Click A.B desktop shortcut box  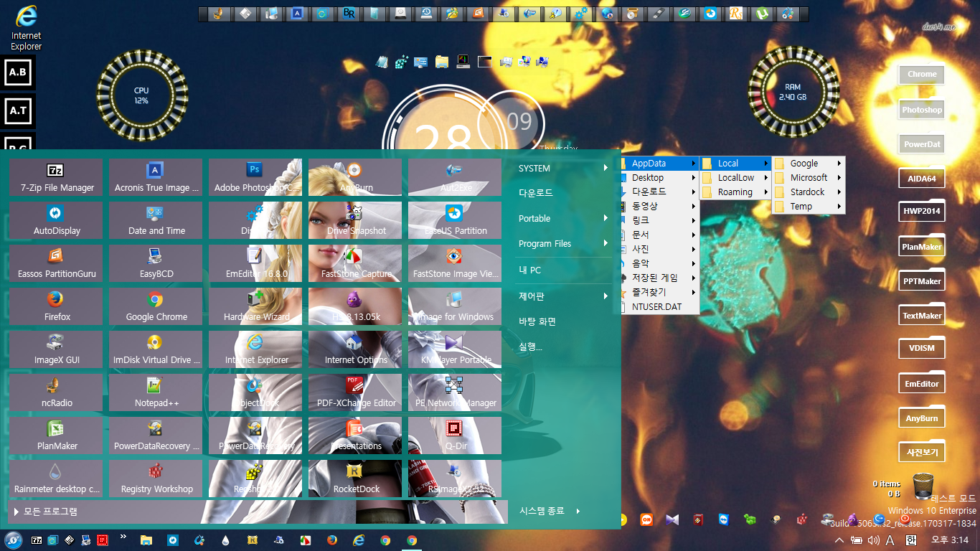pos(18,72)
